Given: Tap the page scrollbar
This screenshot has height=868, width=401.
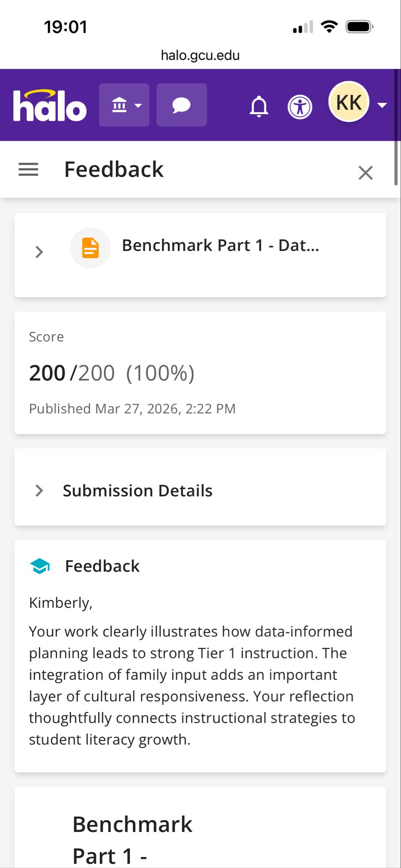Looking at the screenshot, I should tap(396, 127).
